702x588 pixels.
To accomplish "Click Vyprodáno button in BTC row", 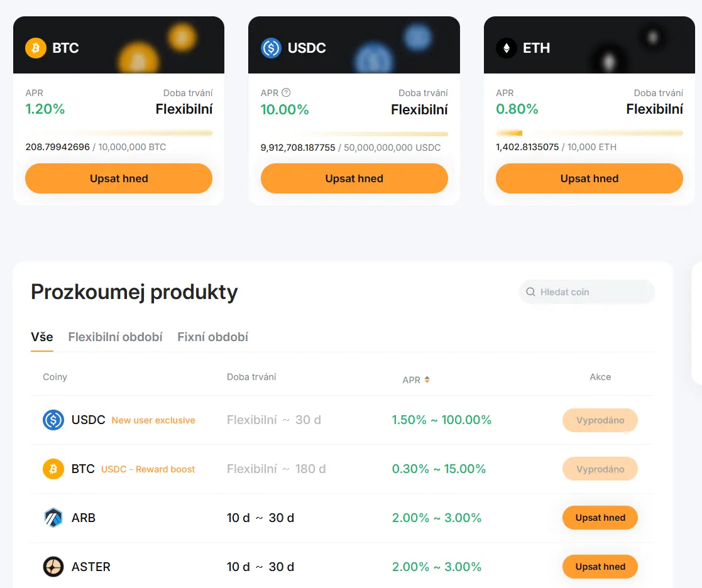I will (x=600, y=469).
